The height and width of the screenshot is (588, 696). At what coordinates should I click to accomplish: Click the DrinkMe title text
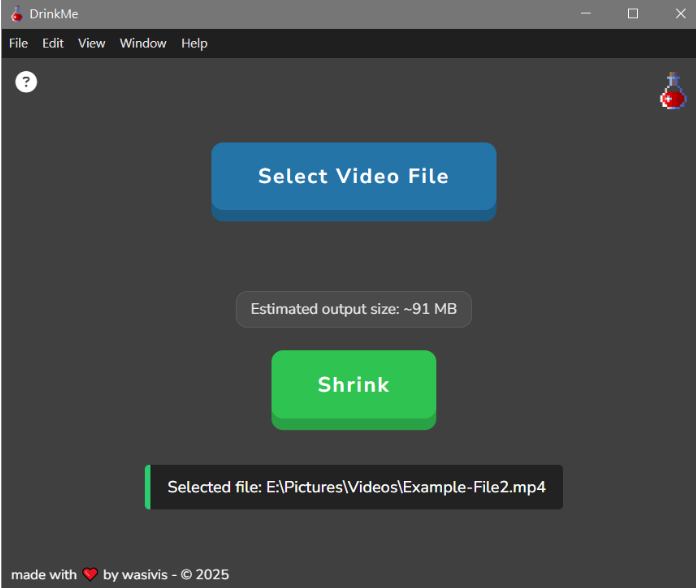tap(54, 14)
